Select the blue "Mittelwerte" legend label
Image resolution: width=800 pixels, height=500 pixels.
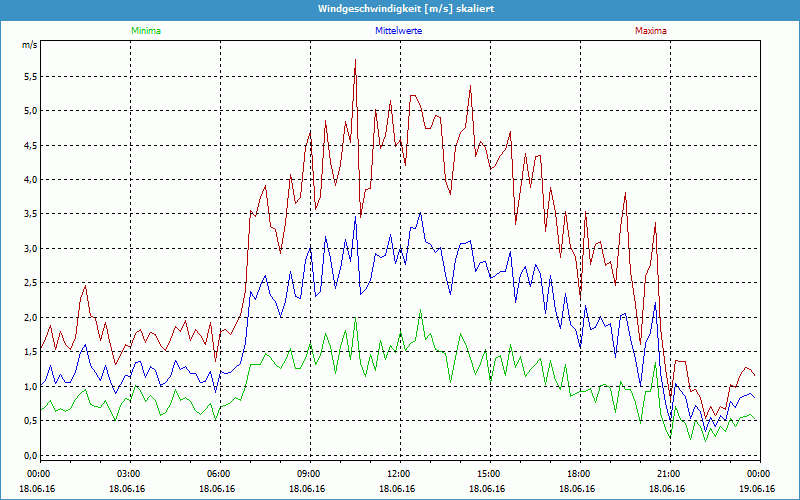[398, 31]
